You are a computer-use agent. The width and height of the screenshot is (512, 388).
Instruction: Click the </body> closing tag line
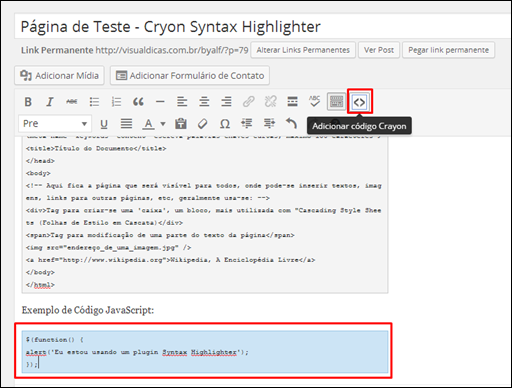pos(40,272)
